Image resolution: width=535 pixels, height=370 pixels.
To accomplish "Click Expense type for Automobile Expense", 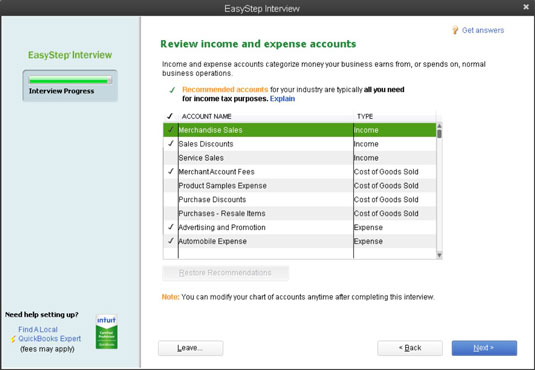I will (x=368, y=241).
